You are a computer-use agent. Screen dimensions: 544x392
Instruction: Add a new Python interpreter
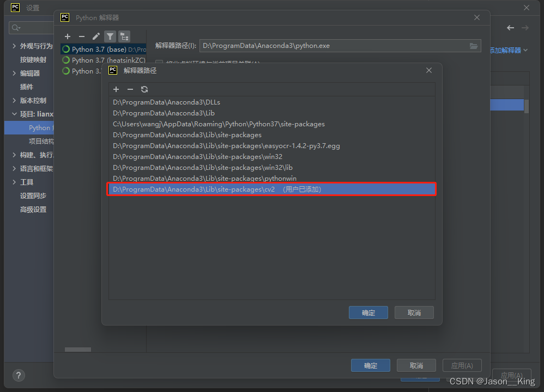coord(68,36)
